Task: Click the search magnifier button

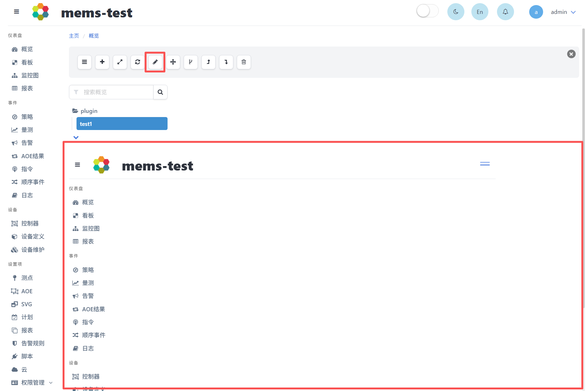Action: pyautogui.click(x=160, y=92)
